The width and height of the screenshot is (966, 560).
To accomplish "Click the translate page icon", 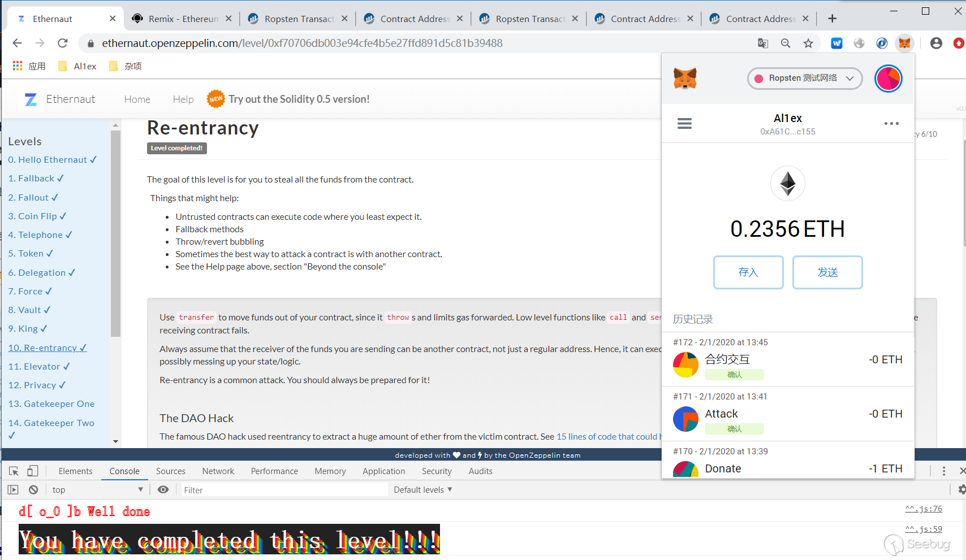I will pyautogui.click(x=763, y=44).
